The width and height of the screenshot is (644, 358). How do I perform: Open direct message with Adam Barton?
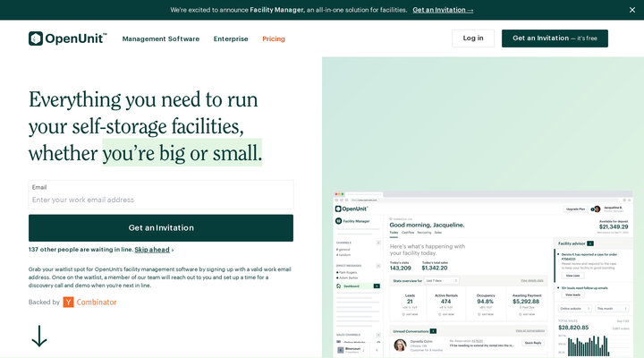click(347, 277)
